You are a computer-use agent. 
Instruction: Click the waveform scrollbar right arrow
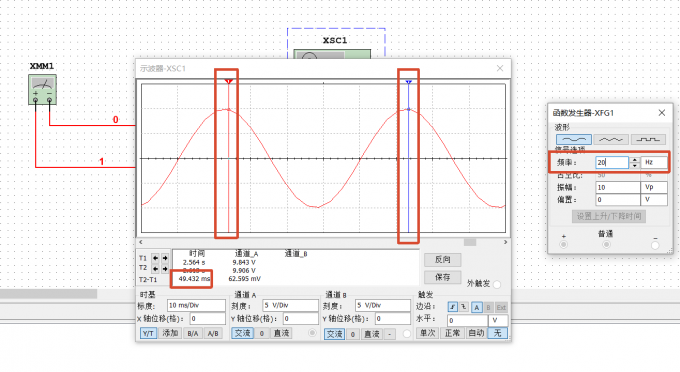click(505, 242)
